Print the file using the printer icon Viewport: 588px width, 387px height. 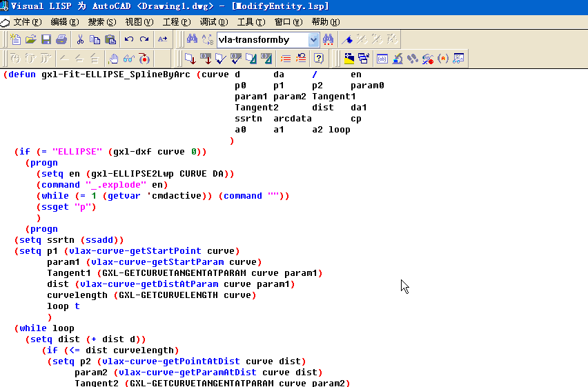pyautogui.click(x=61, y=39)
